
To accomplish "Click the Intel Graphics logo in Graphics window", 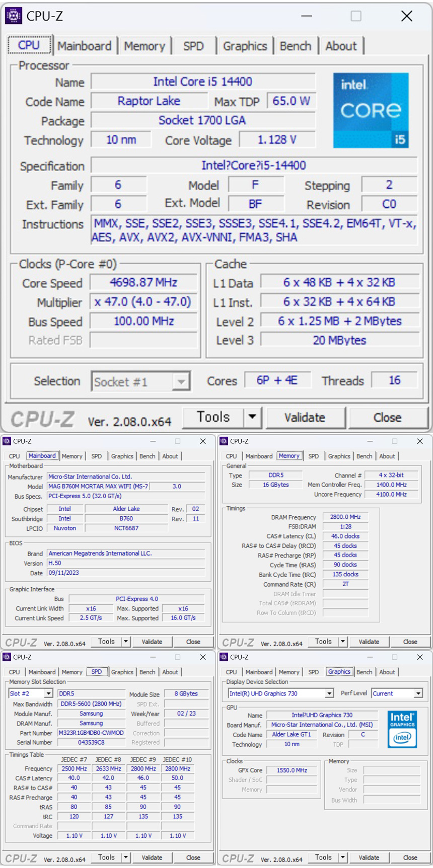I will click(402, 729).
